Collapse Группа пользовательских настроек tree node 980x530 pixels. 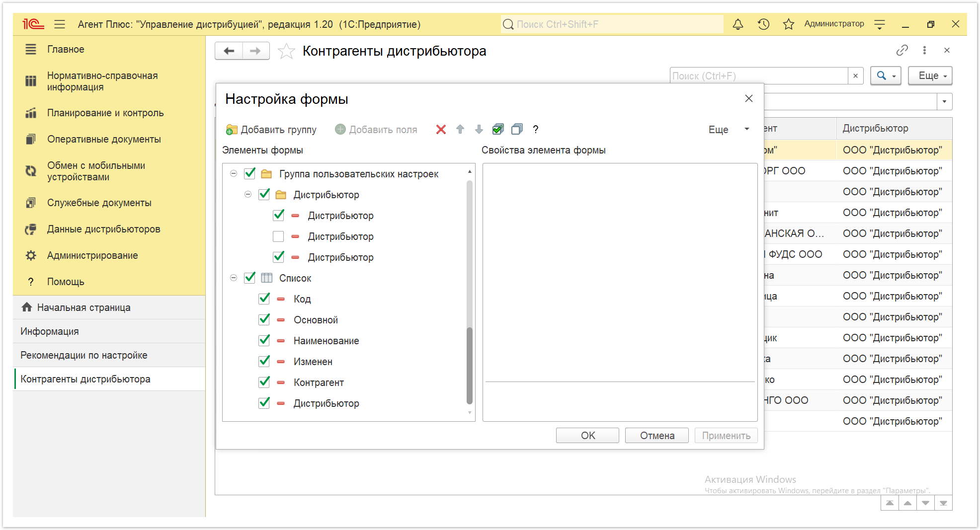234,174
